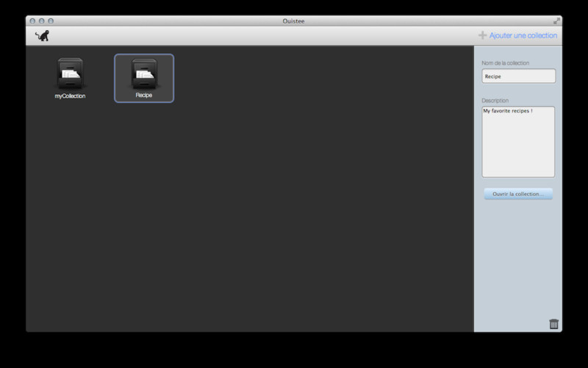Close the Ouistee window

point(32,21)
